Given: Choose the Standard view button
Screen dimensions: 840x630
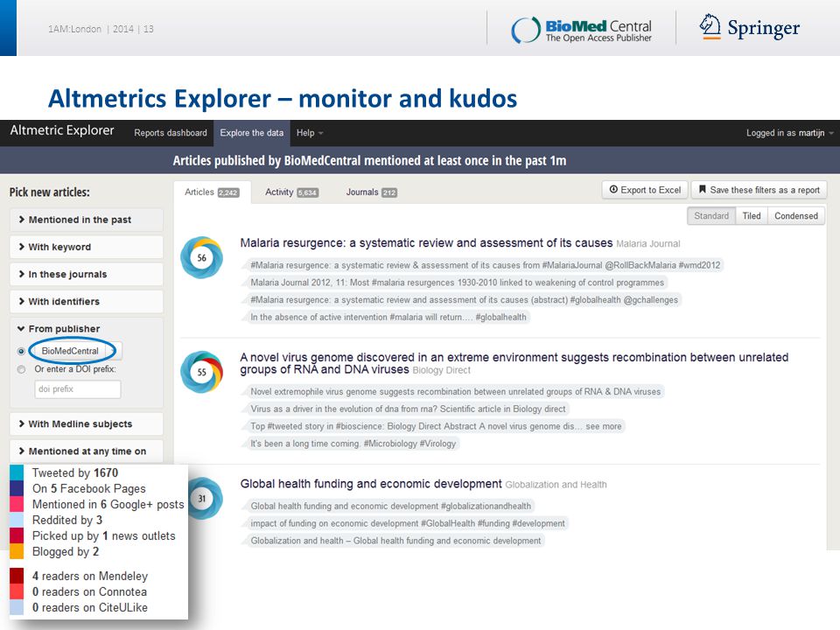Looking at the screenshot, I should (x=711, y=216).
